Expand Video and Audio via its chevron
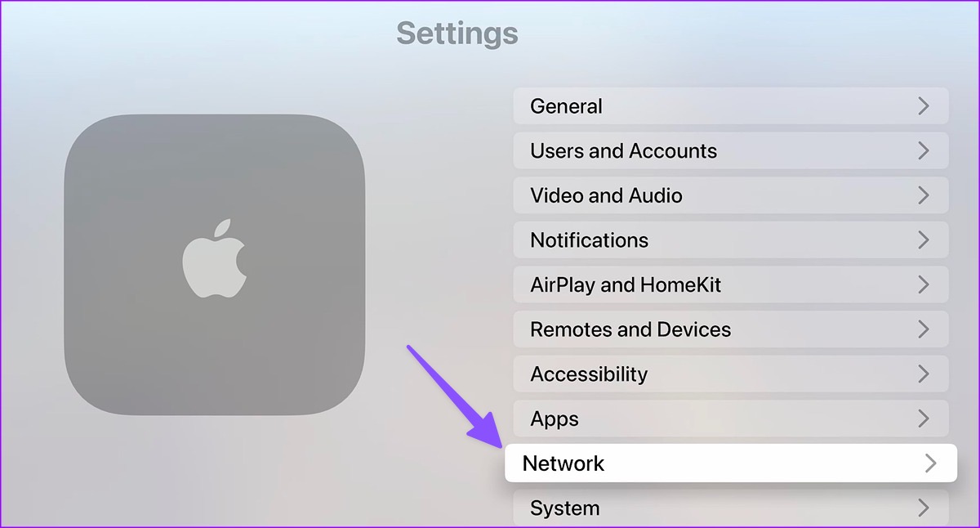Image resolution: width=980 pixels, height=528 pixels. [924, 195]
